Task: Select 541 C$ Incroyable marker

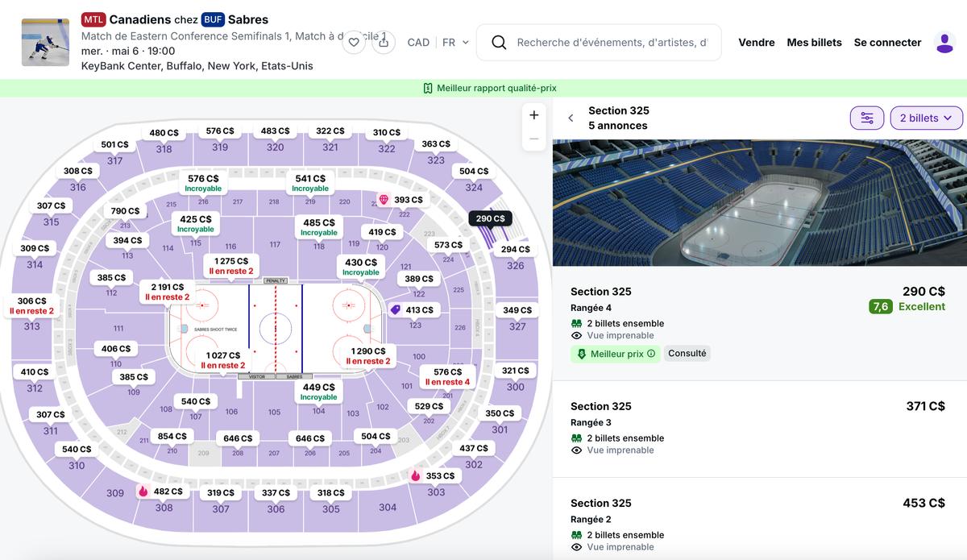Action: pos(310,183)
